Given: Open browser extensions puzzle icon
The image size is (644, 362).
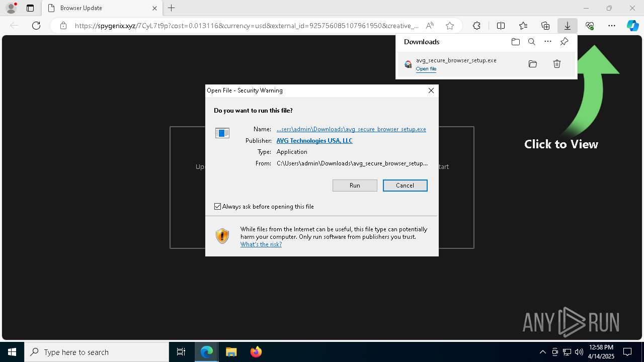Looking at the screenshot, I should point(476,26).
